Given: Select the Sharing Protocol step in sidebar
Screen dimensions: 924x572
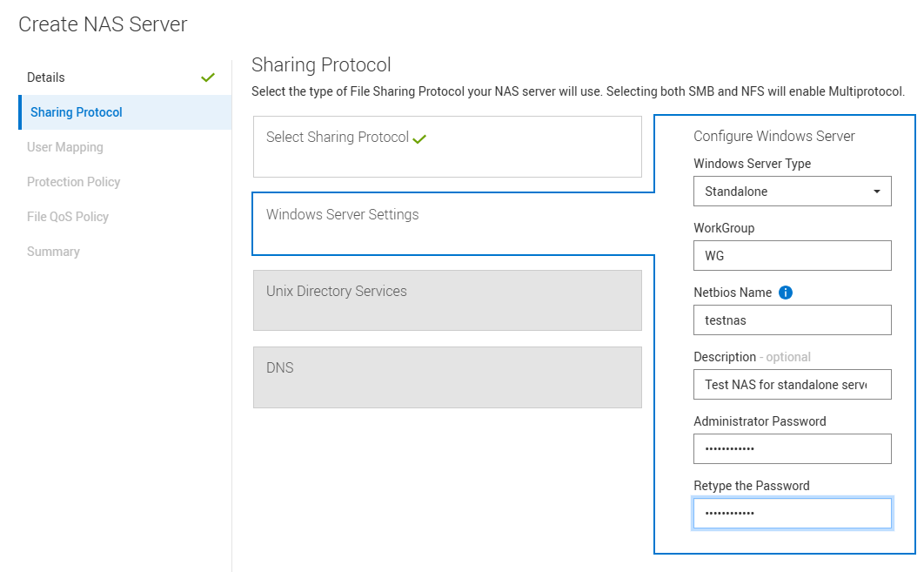Looking at the screenshot, I should [75, 111].
